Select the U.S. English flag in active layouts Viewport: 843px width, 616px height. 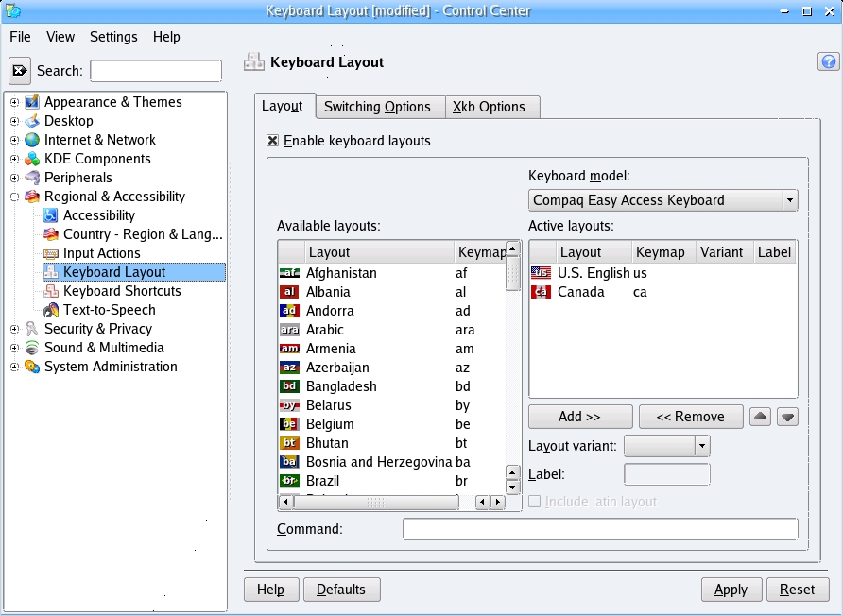541,273
